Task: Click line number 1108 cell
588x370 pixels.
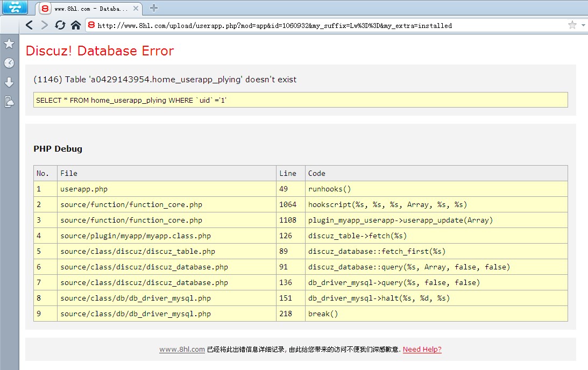Action: tap(291, 220)
